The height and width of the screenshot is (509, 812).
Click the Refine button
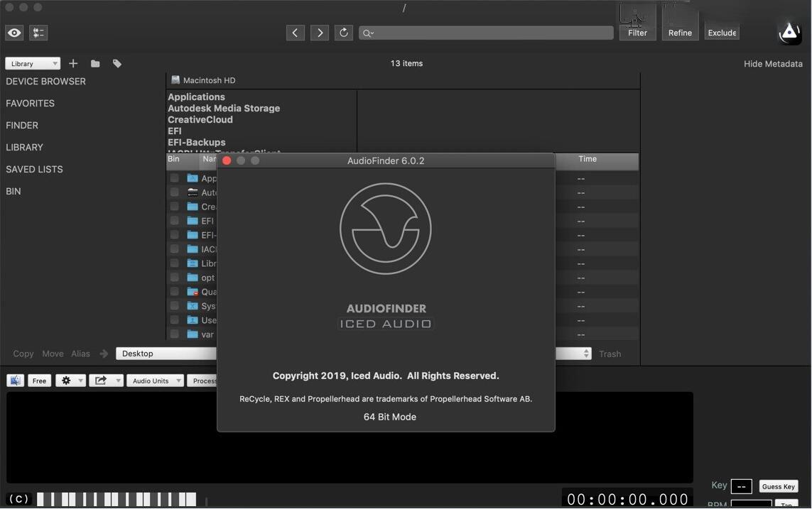point(680,33)
